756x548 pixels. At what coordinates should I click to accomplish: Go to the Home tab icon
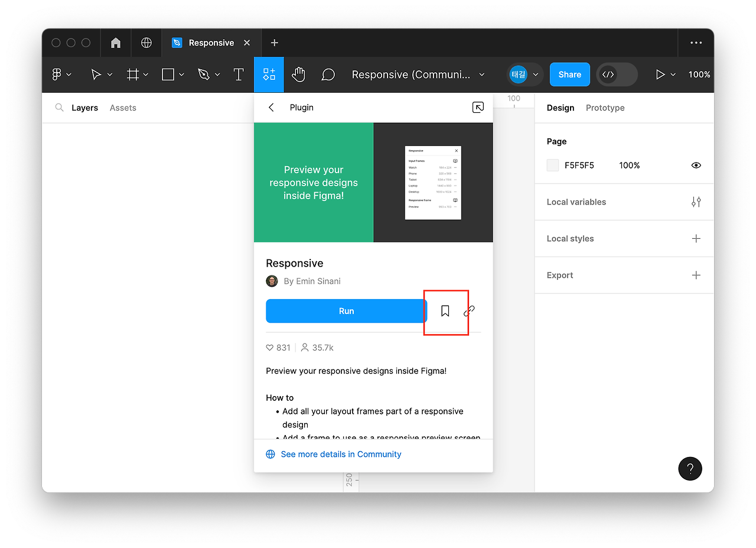pos(116,43)
